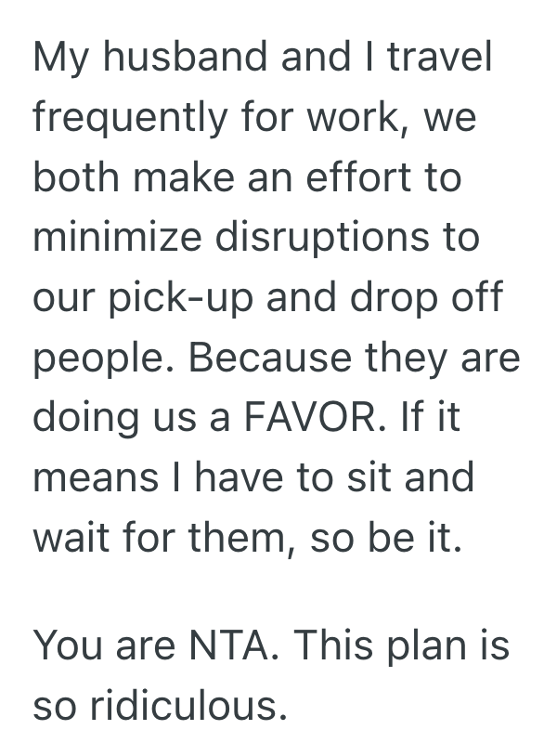Select the word 'ridiculous'
The width and height of the screenshot is (557, 756).
tap(184, 707)
